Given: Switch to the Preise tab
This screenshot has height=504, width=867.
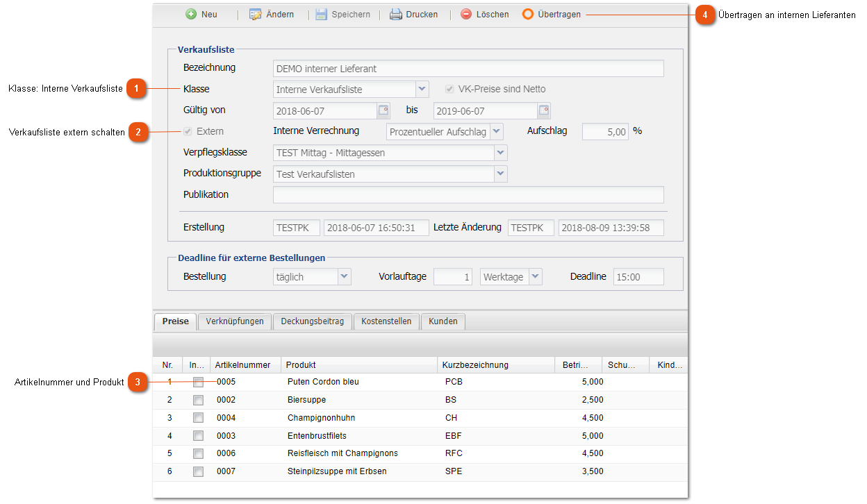Looking at the screenshot, I should (175, 321).
